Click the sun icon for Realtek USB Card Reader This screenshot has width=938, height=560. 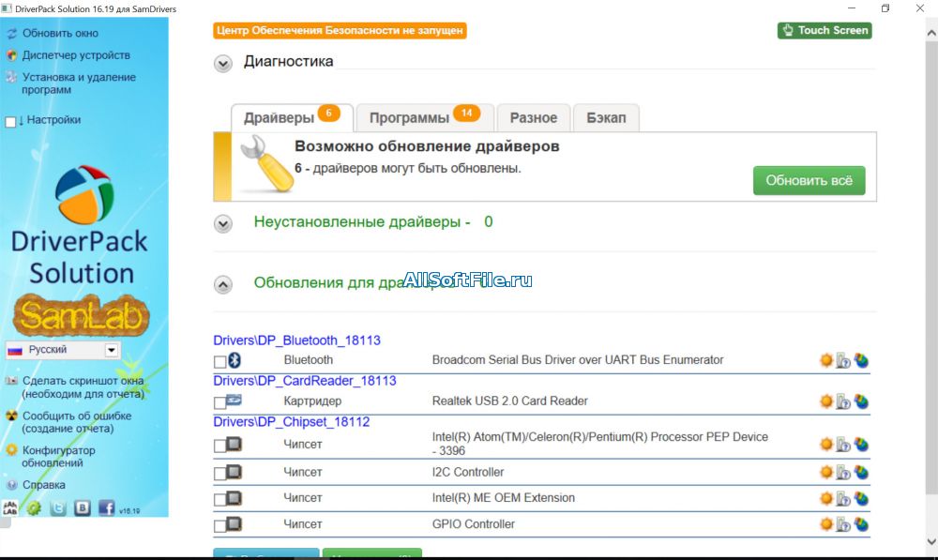pyautogui.click(x=826, y=401)
